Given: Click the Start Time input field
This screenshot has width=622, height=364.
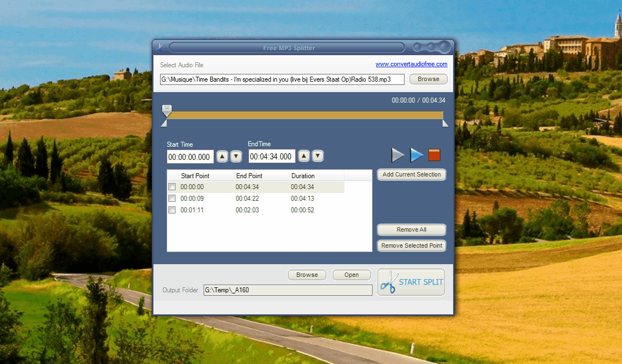Looking at the screenshot, I should 190,157.
